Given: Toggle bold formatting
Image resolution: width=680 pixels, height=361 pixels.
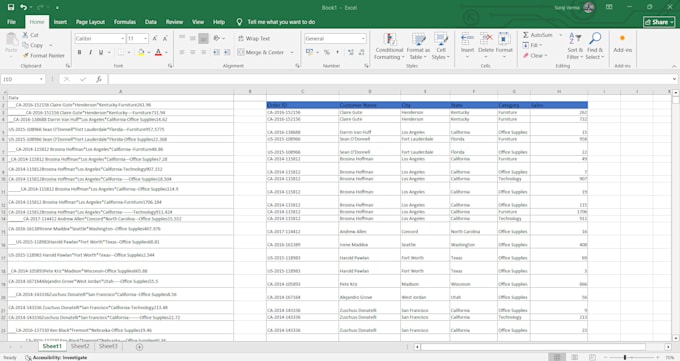Looking at the screenshot, I should [79, 53].
